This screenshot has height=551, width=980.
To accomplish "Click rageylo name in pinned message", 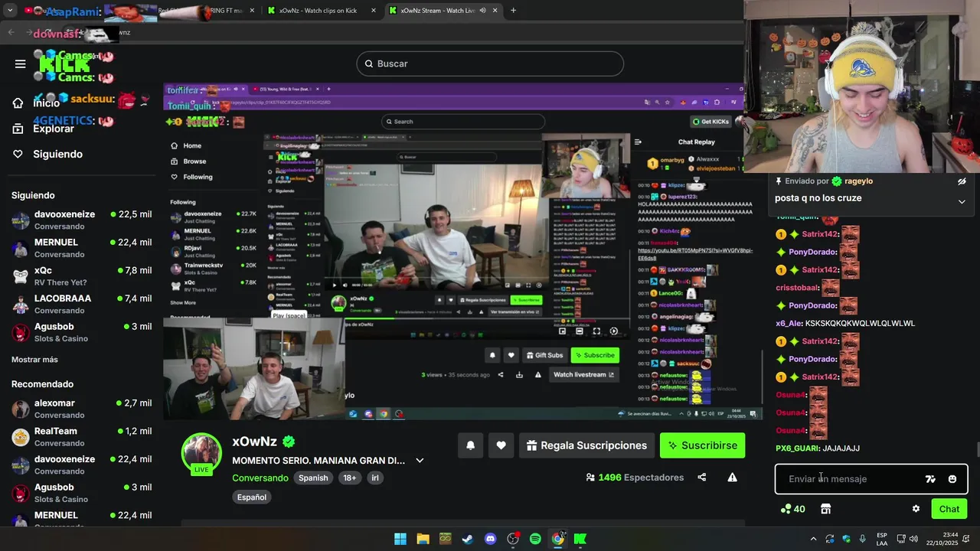I will click(x=859, y=181).
